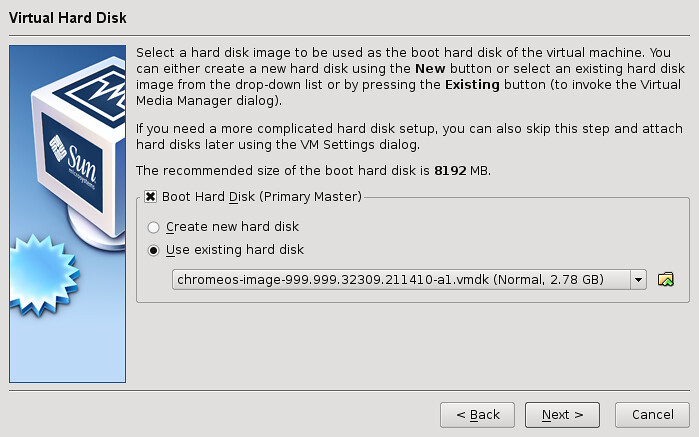Proceed with the Next button

(562, 415)
